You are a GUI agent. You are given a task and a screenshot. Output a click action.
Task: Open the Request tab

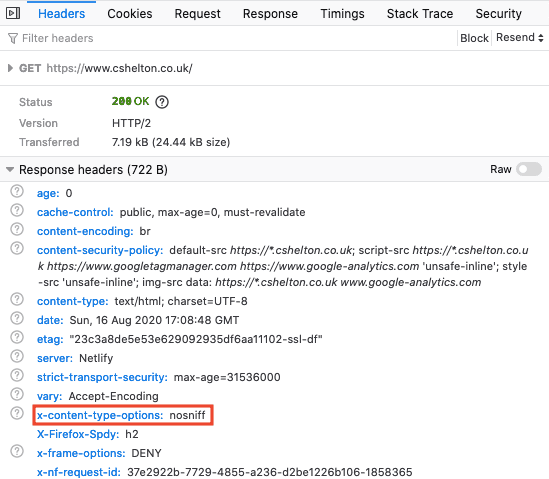[197, 14]
